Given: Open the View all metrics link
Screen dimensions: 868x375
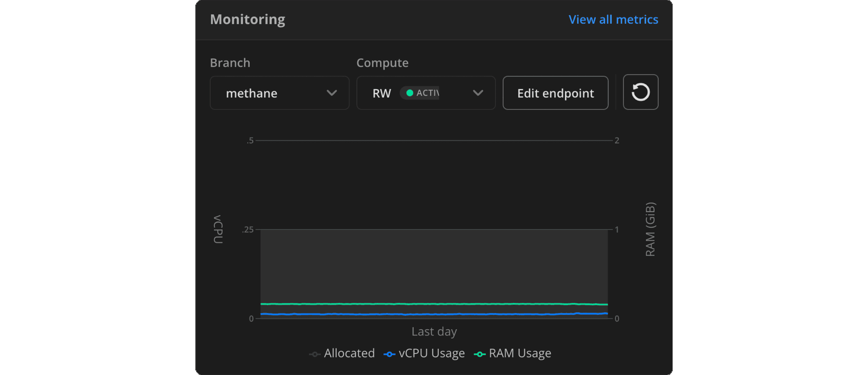Looking at the screenshot, I should click(613, 19).
